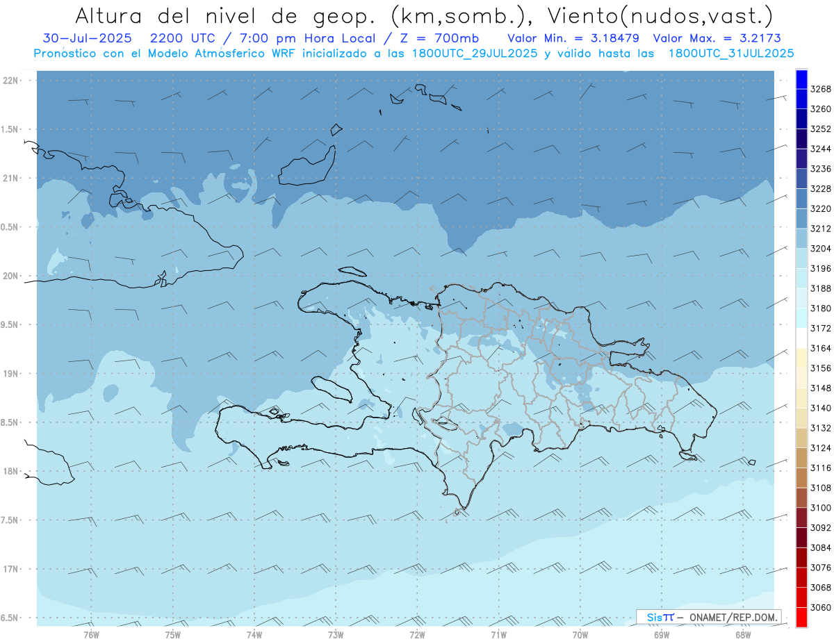Click the '3236' color scale label
Screen dimensions: 834x644
point(821,169)
